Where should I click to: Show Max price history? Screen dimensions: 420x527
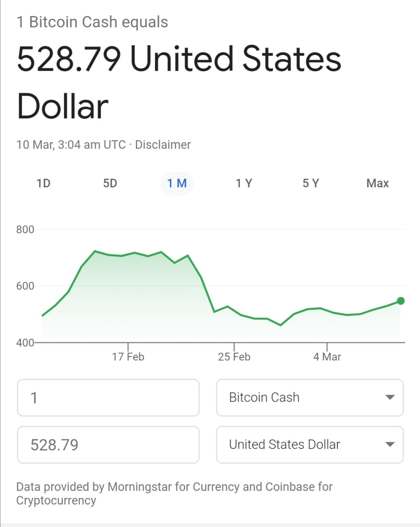pyautogui.click(x=378, y=183)
